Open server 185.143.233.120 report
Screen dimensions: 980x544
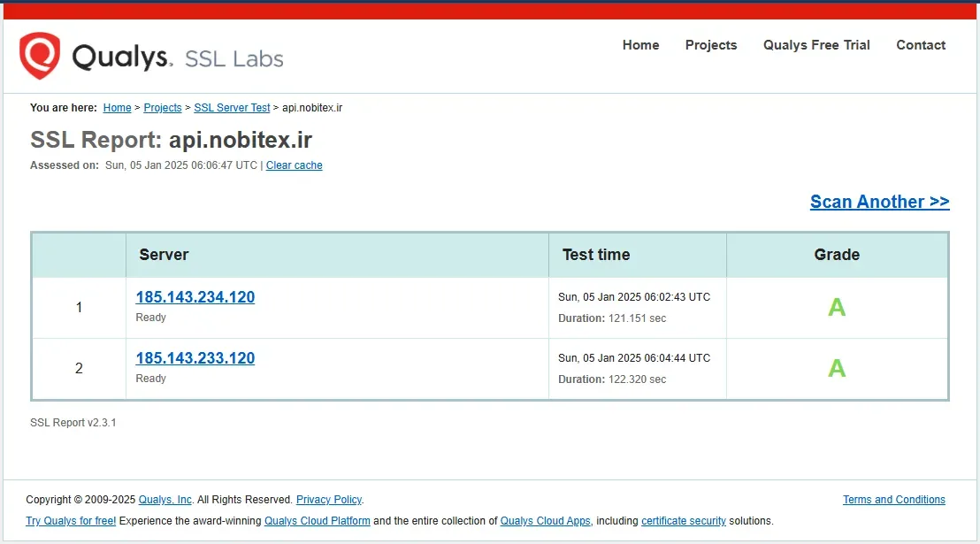(x=195, y=358)
